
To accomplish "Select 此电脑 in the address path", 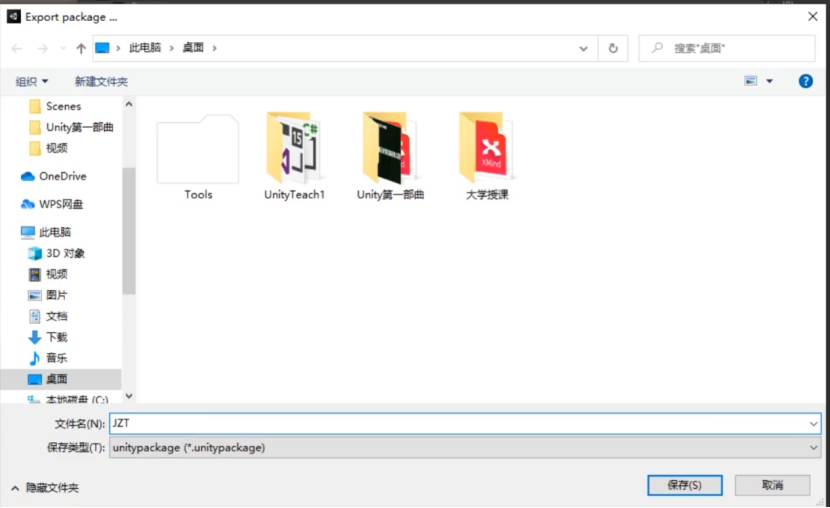I will 145,48.
